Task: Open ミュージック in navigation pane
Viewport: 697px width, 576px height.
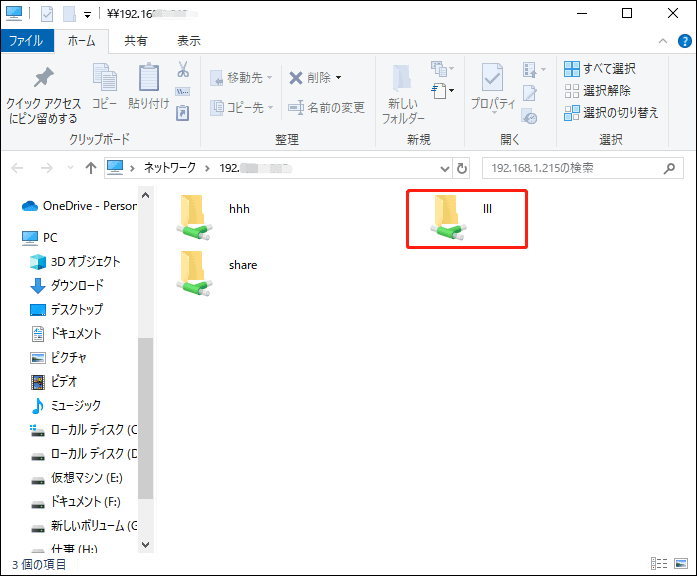Action: [x=65, y=405]
